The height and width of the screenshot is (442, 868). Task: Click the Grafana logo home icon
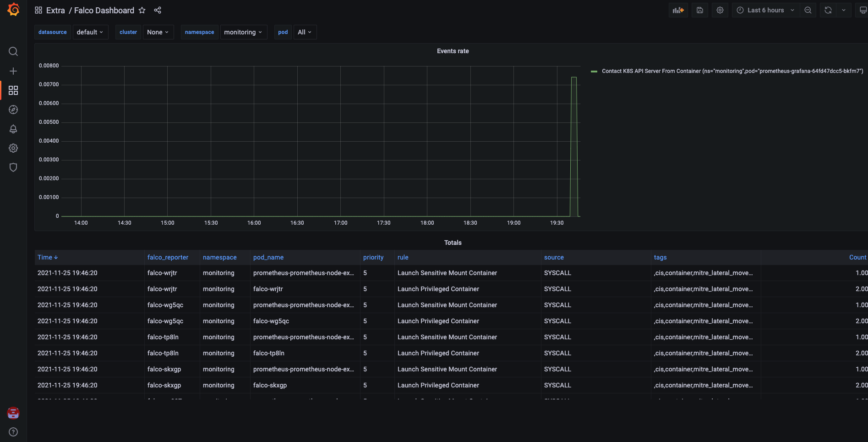coord(13,10)
